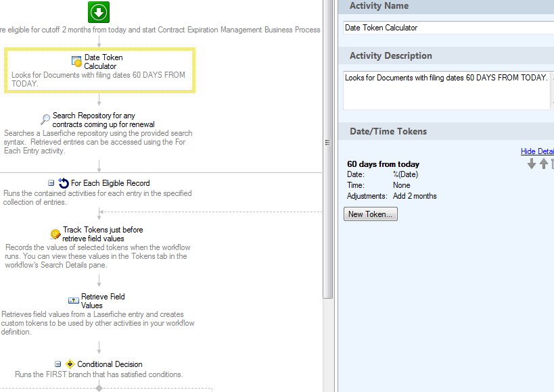This screenshot has width=554, height=392.
Task: Click the Search Repository magnifier icon
Action: (x=45, y=120)
